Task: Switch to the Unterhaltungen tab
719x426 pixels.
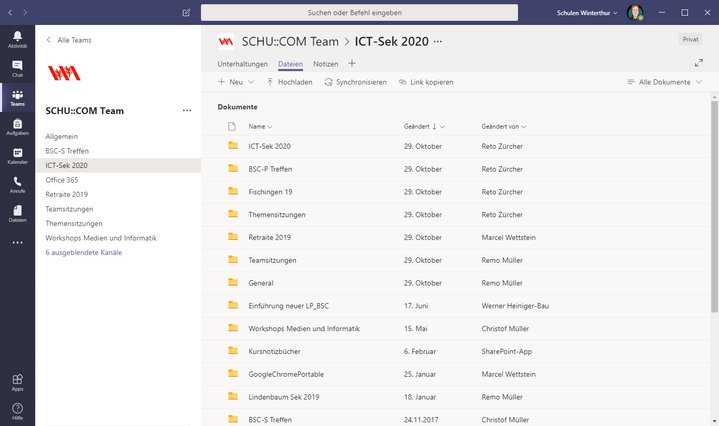Action: click(x=243, y=64)
